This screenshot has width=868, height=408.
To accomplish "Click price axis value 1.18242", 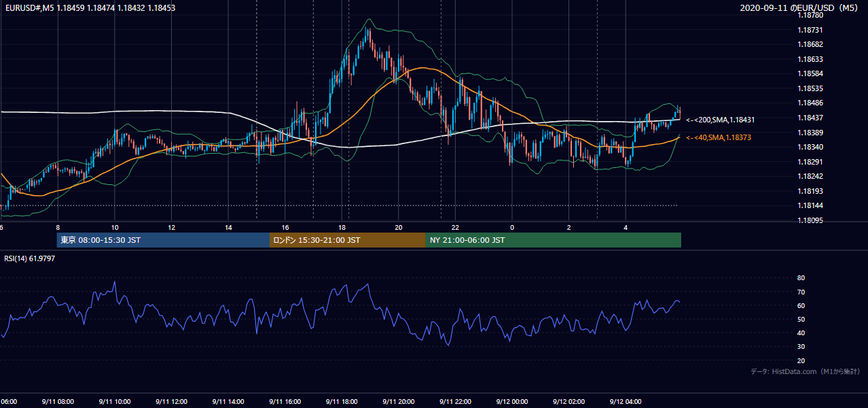I will coord(810,176).
